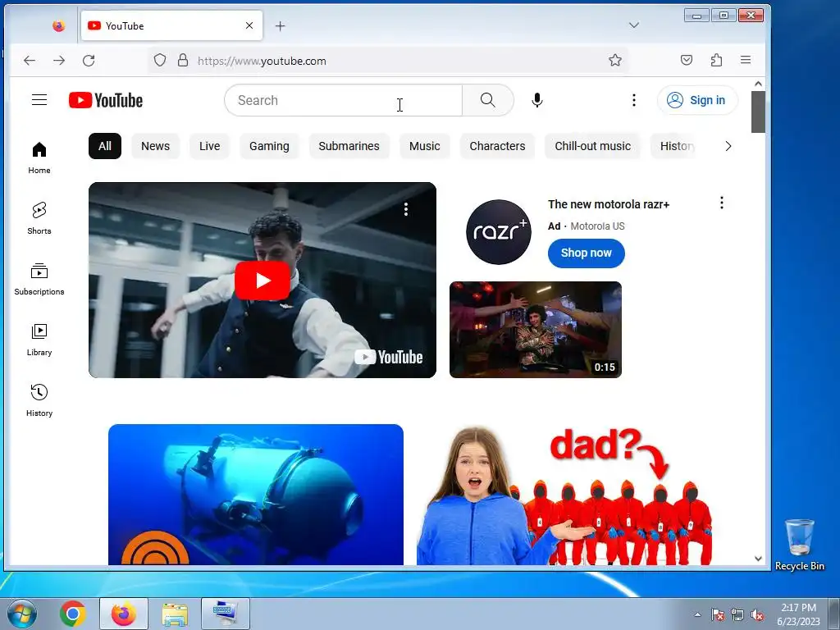This screenshot has width=840, height=630.
Task: Click the on-screen keyboard taskbar icon
Action: point(225,614)
